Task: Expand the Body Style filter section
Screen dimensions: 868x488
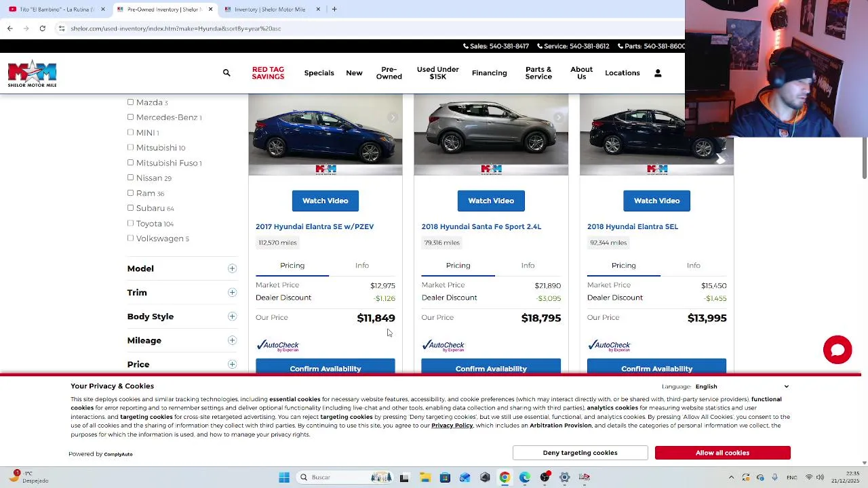Action: point(232,317)
